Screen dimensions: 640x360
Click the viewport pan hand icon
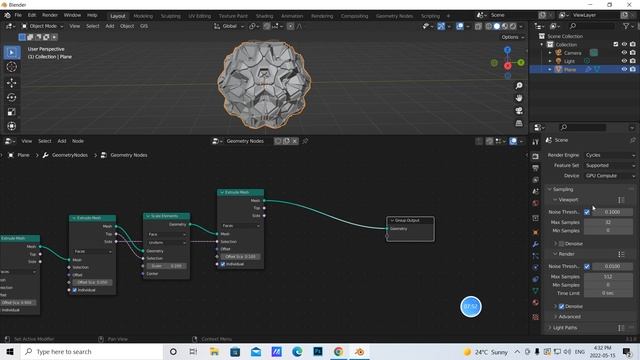[x=519, y=98]
